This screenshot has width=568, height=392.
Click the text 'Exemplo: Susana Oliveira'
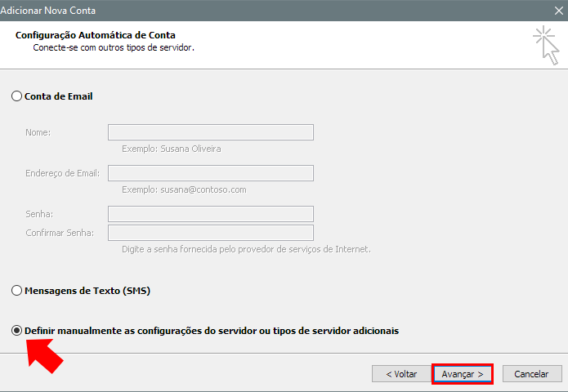coord(172,149)
